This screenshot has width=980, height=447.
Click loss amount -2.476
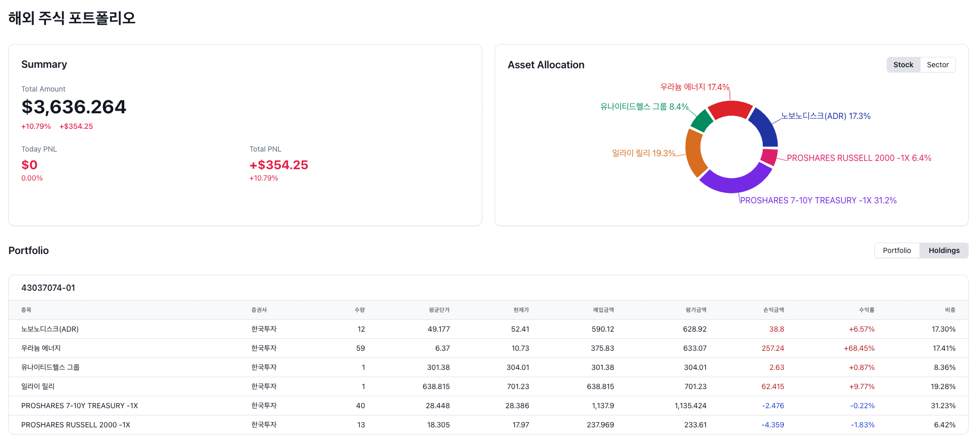773,406
